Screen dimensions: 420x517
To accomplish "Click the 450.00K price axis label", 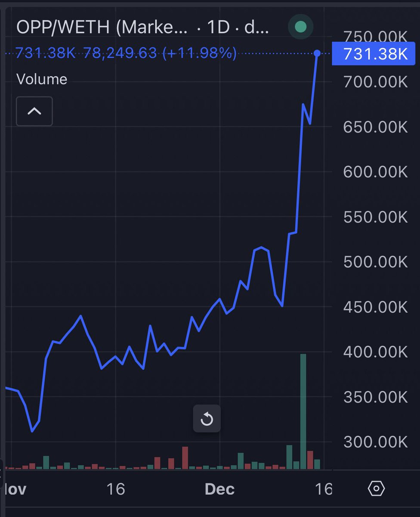I will [375, 307].
